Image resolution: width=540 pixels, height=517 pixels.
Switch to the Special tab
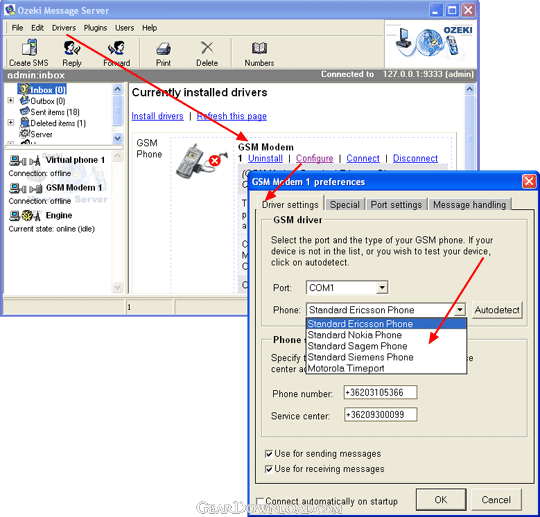345,205
